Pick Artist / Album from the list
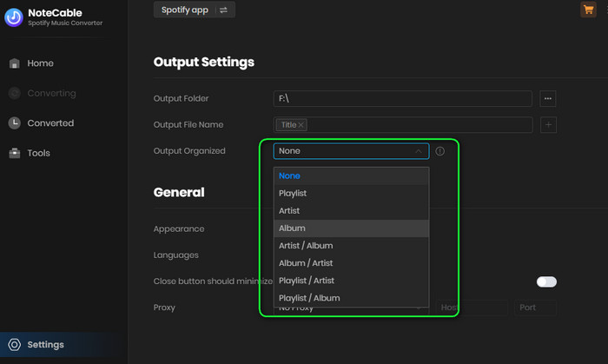 [x=306, y=246]
